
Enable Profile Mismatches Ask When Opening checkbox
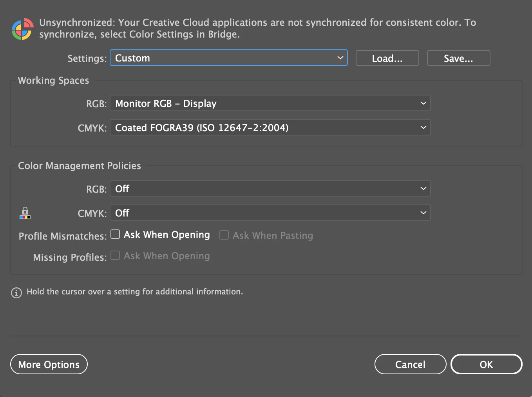click(115, 234)
